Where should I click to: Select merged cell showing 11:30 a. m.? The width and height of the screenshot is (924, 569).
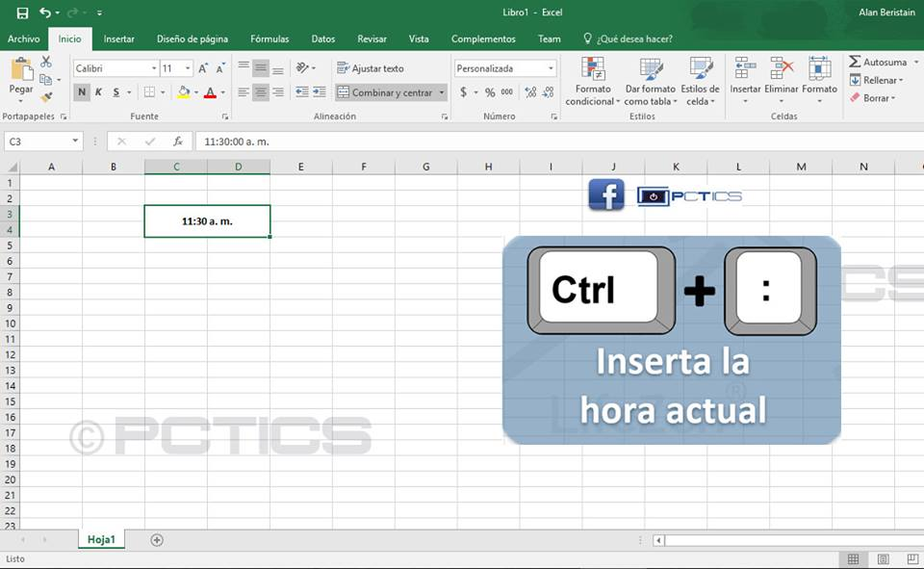click(207, 221)
